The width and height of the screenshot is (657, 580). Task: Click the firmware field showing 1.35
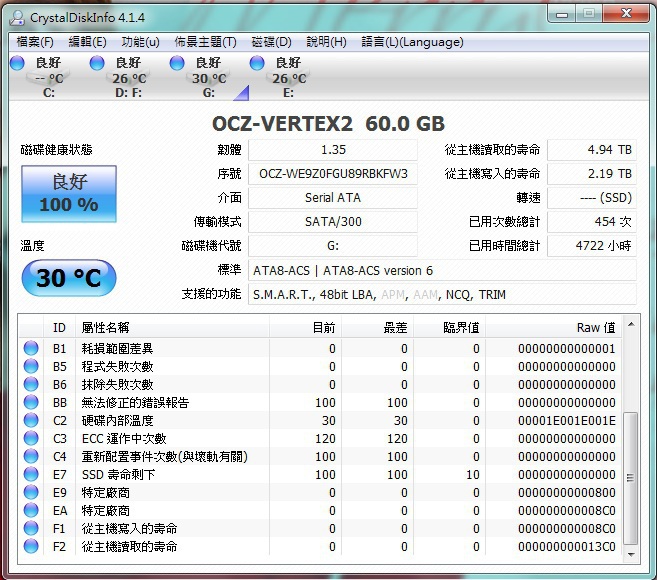coord(333,150)
